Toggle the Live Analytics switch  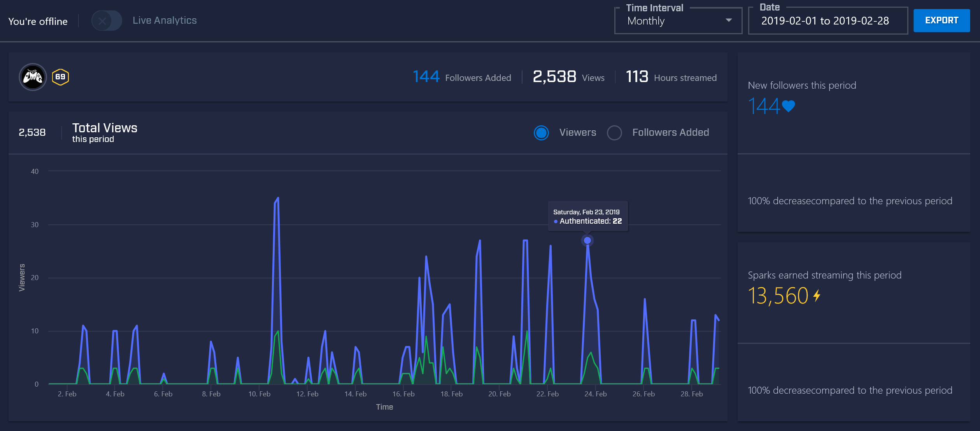click(107, 21)
